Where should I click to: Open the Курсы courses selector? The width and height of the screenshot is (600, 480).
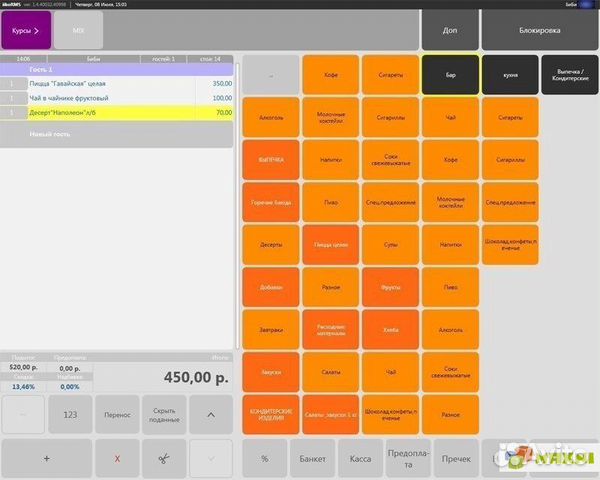point(25,31)
